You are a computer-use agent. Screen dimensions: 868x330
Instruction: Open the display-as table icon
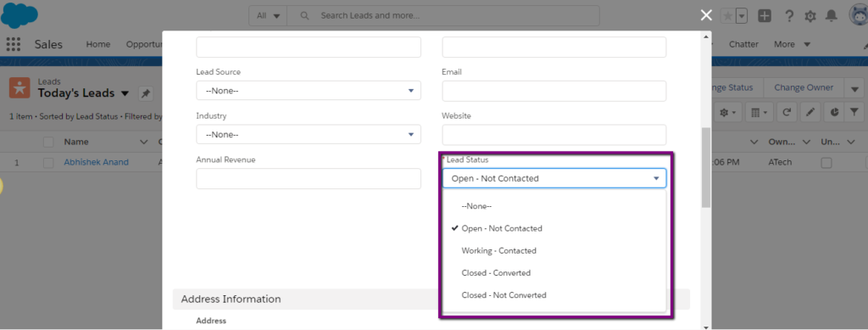[x=759, y=112]
